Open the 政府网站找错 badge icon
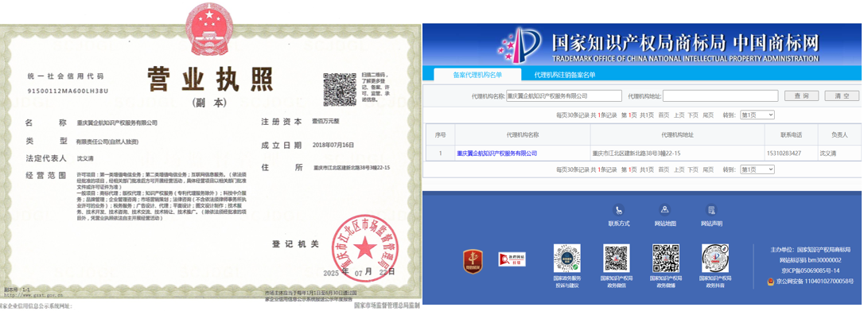This screenshot has width=868, height=319. (512, 259)
